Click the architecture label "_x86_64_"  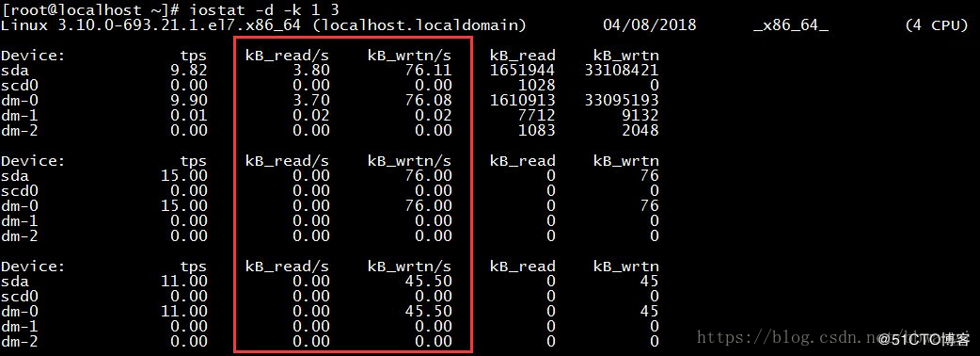(791, 25)
